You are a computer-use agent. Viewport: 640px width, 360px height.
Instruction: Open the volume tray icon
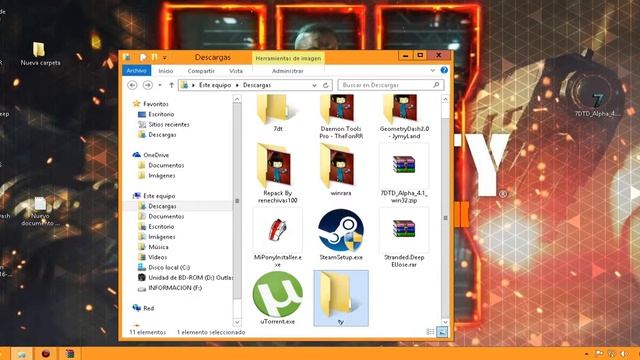pyautogui.click(x=623, y=353)
